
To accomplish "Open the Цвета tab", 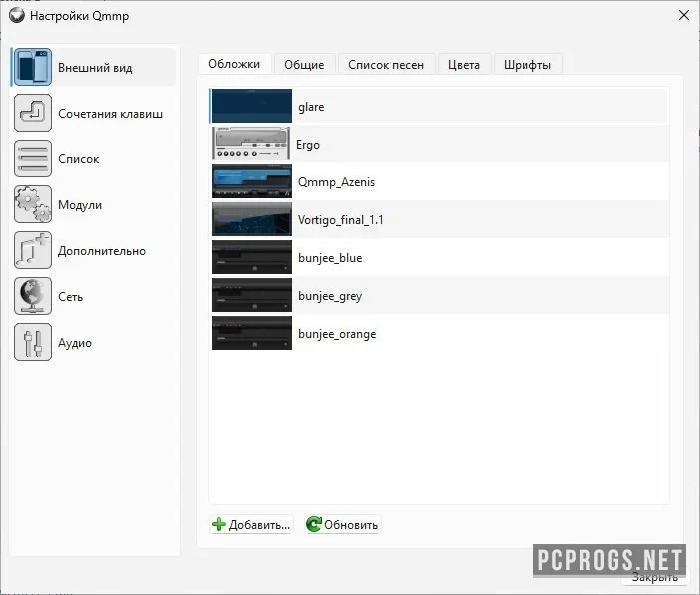I will [x=464, y=64].
